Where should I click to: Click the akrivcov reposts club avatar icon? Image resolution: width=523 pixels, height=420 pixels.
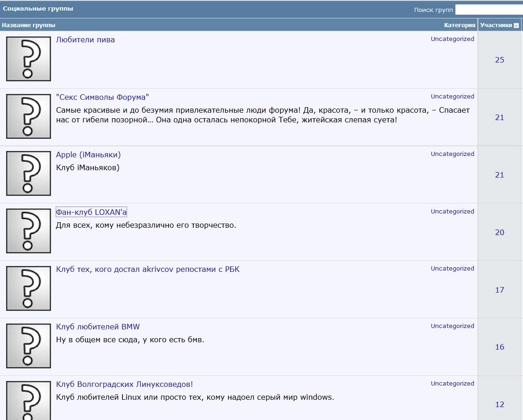[28, 288]
